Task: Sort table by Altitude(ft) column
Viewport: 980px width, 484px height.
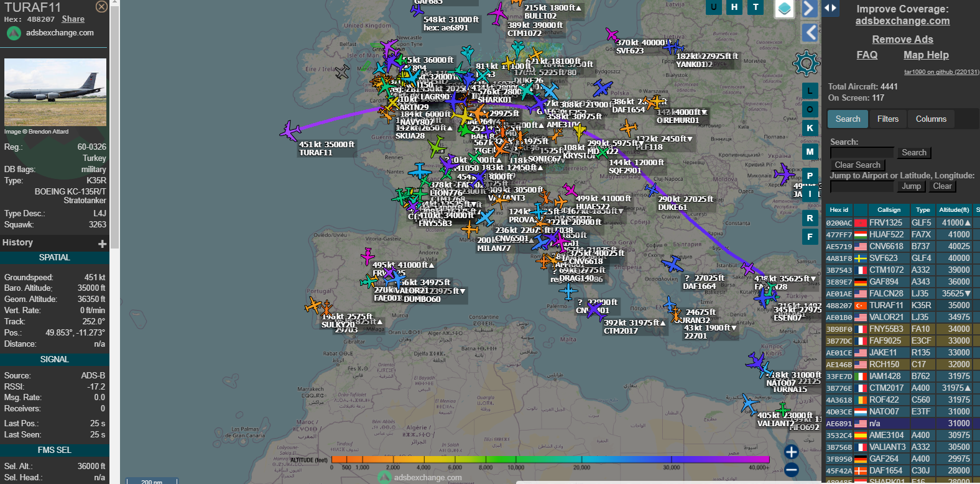Action: [954, 210]
